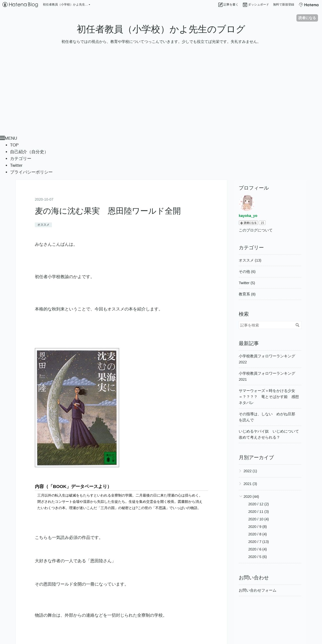Viewport: 322px width, 644px height.
Task: Select カテゴリー in the menu
Action: [21, 158]
